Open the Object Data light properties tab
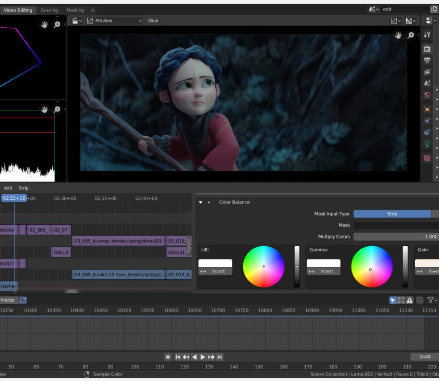 pos(427,144)
